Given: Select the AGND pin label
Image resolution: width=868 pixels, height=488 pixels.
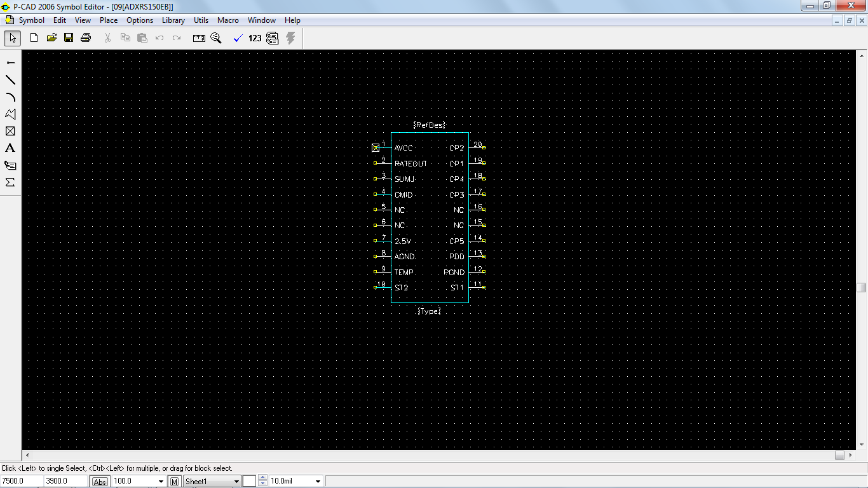Looking at the screenshot, I should [x=404, y=257].
